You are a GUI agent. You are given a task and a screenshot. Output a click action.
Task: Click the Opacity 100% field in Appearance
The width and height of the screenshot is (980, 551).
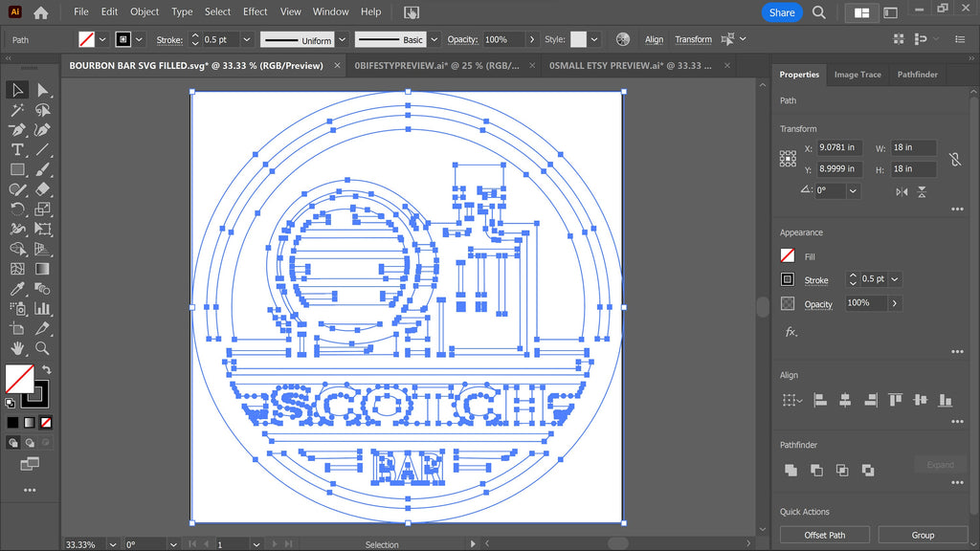[865, 303]
